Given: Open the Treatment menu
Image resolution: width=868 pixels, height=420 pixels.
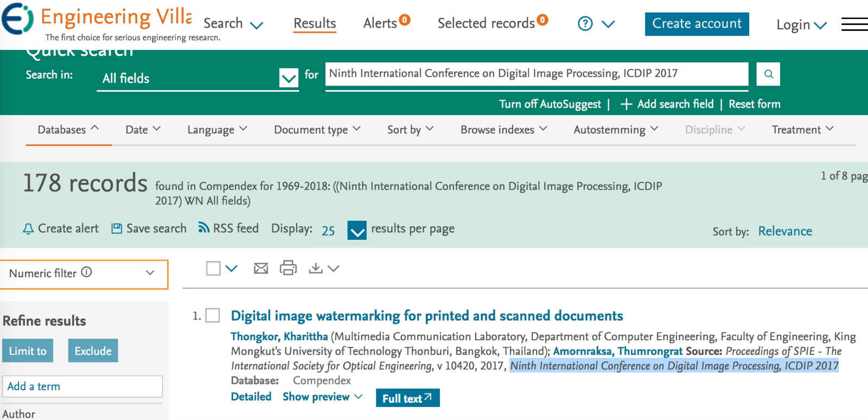Looking at the screenshot, I should pyautogui.click(x=803, y=130).
